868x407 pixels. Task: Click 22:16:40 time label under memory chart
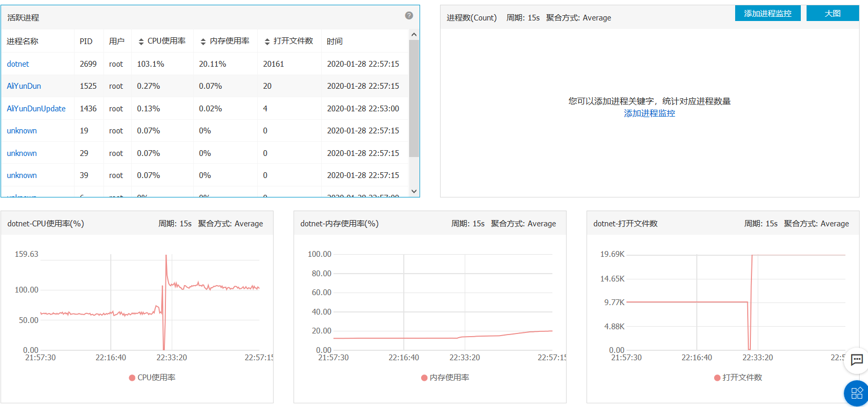tap(404, 358)
